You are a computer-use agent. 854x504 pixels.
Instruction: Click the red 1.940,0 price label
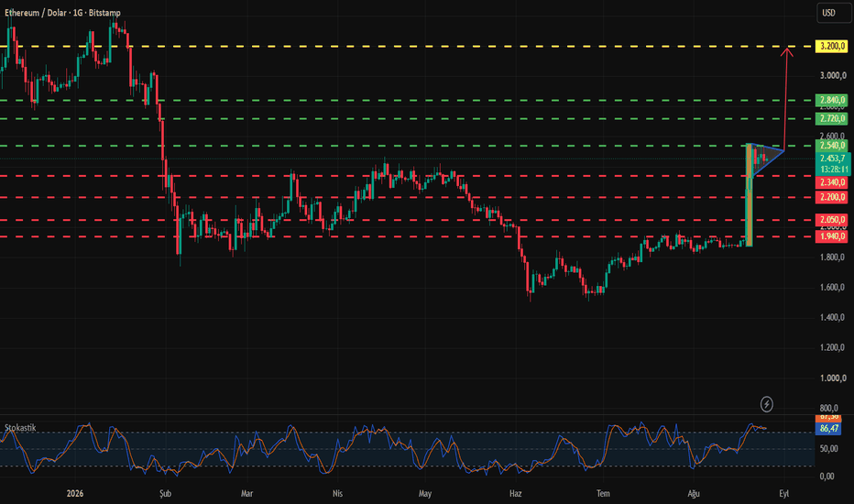click(832, 236)
